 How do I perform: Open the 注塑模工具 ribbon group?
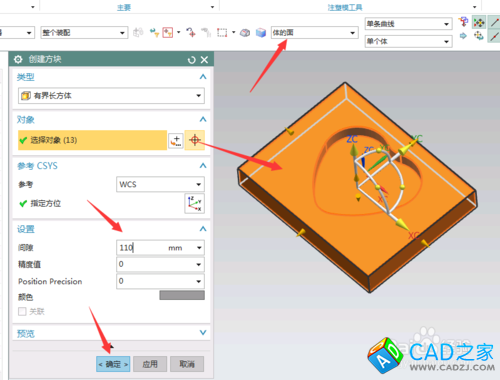(x=345, y=7)
